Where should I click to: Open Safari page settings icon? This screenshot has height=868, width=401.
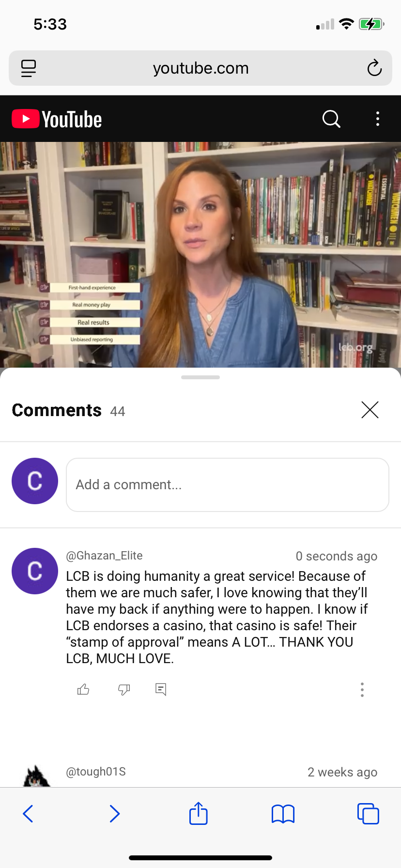29,68
